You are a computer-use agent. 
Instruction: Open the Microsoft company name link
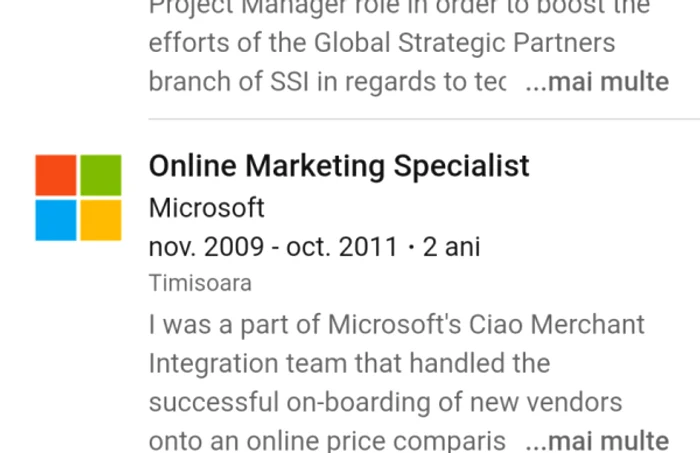206,208
